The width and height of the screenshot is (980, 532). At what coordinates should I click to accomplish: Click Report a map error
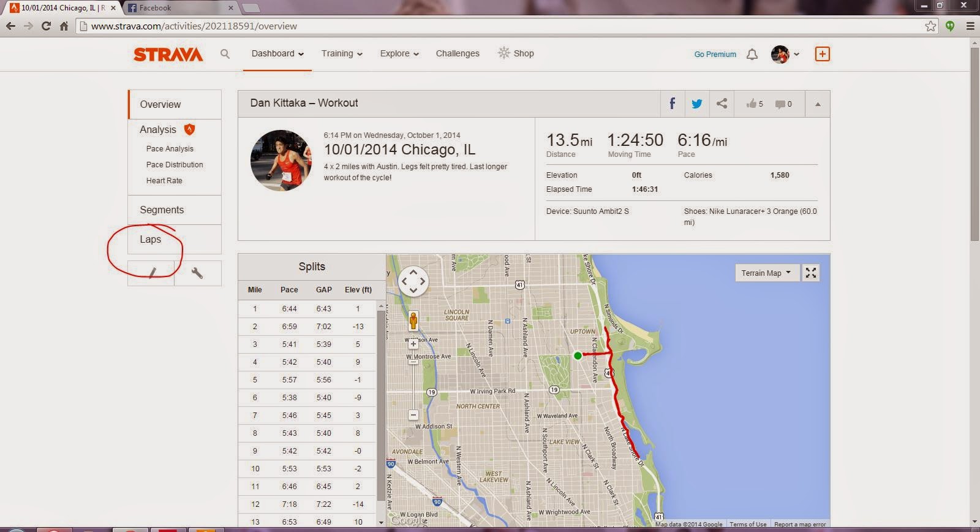click(x=800, y=525)
